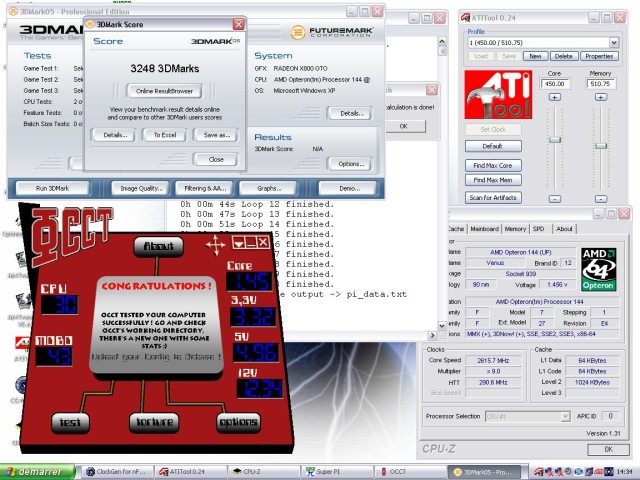Switch to CPU-Z in the taskbar
The image size is (640, 480).
(x=264, y=472)
